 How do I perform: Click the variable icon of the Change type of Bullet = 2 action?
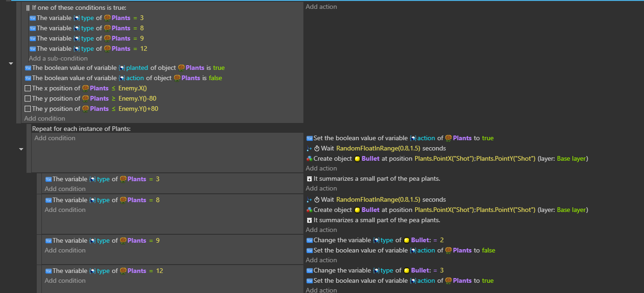click(x=309, y=241)
